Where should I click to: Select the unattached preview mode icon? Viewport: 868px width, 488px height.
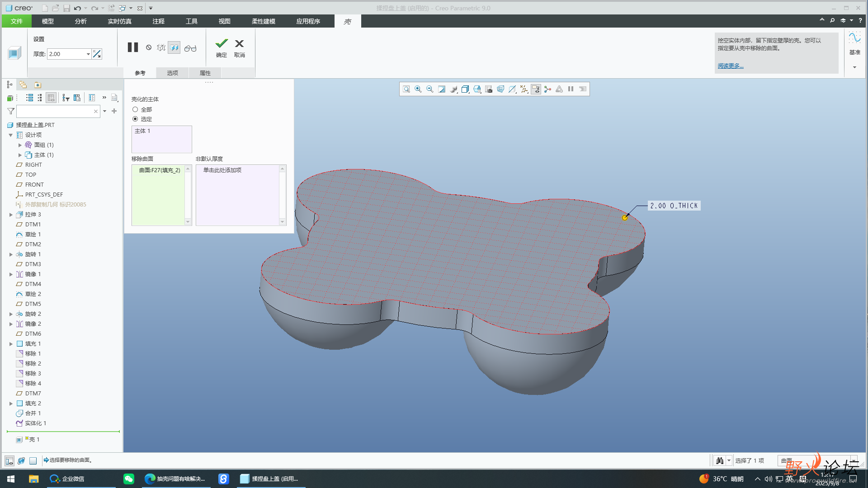point(161,47)
